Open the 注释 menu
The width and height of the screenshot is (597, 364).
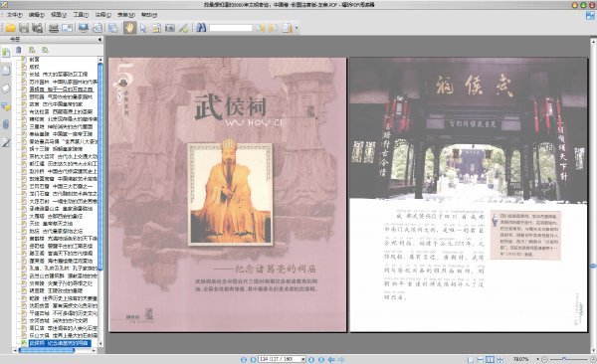102,15
